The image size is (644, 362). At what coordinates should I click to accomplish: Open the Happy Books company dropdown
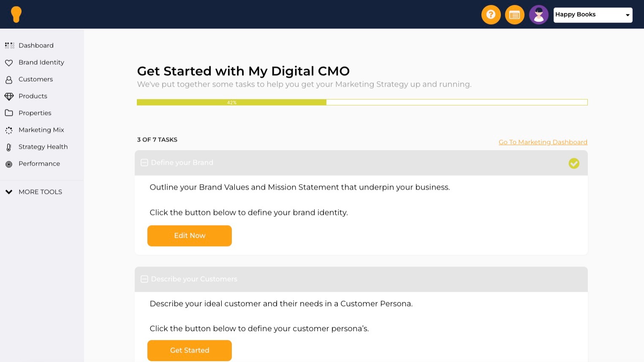[x=593, y=15]
